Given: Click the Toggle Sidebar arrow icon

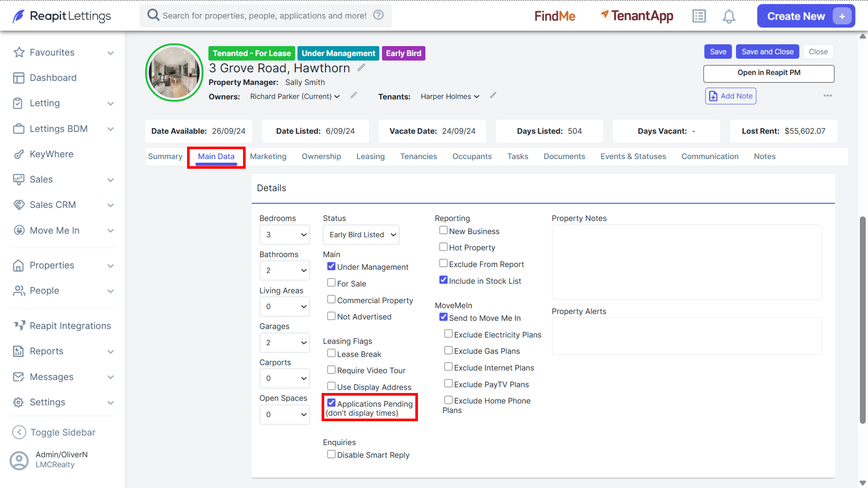Looking at the screenshot, I should [19, 432].
